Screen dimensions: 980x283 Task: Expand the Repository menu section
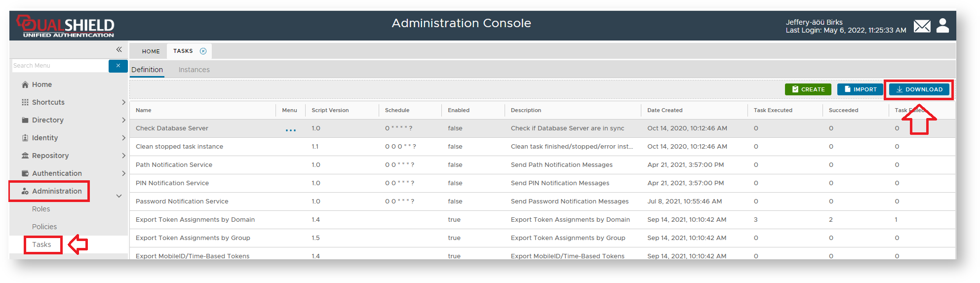coord(50,156)
